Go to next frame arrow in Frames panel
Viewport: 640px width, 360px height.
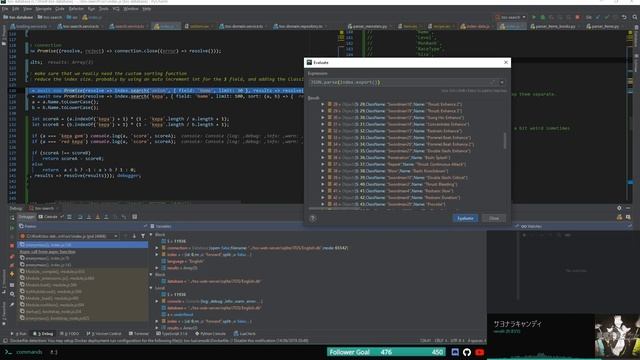click(x=134, y=236)
